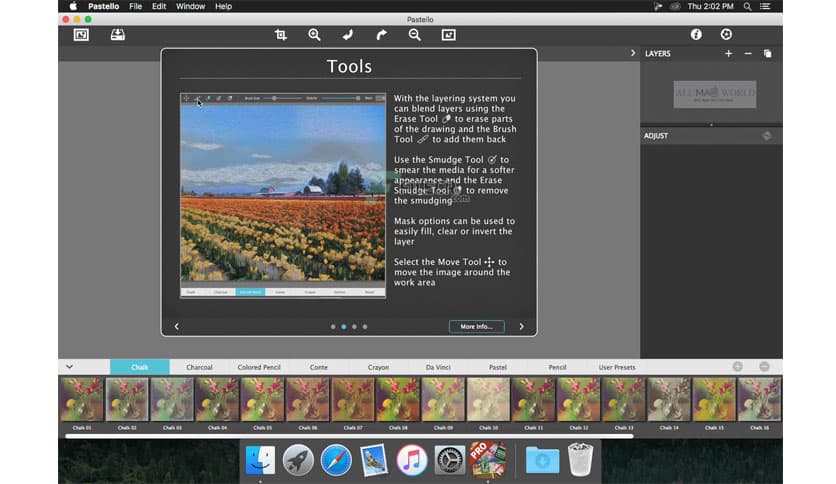This screenshot has height=484, width=836.
Task: Switch to the Conte tab
Action: click(x=319, y=367)
